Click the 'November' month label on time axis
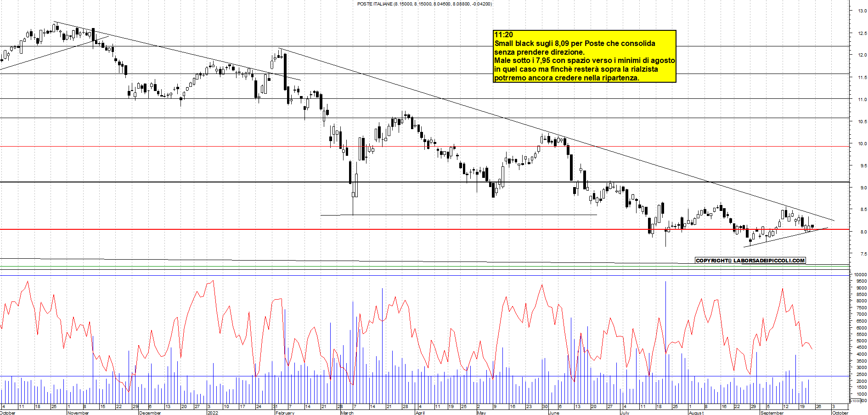Image resolution: width=868 pixels, height=415 pixels. point(78,413)
